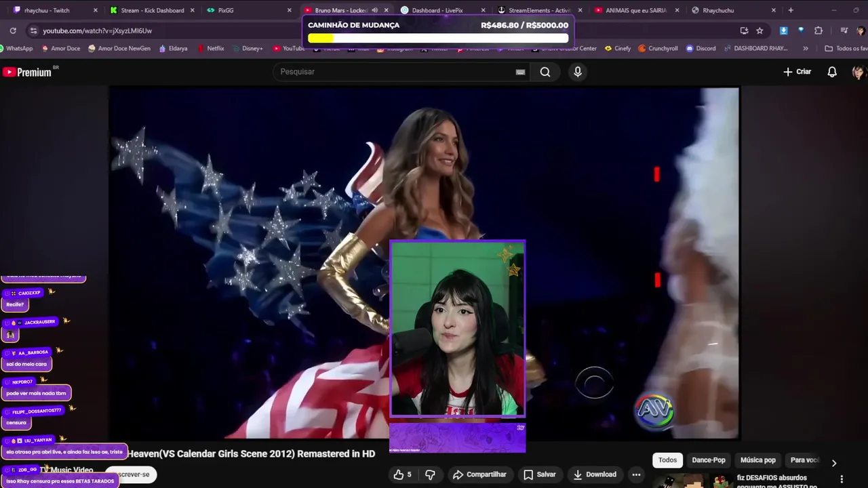This screenshot has width=868, height=488.
Task: Select the Todos filter chip
Action: (667, 460)
